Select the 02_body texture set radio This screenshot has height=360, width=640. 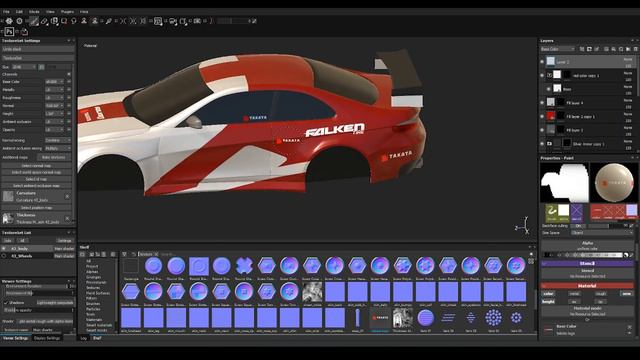tap(4, 249)
